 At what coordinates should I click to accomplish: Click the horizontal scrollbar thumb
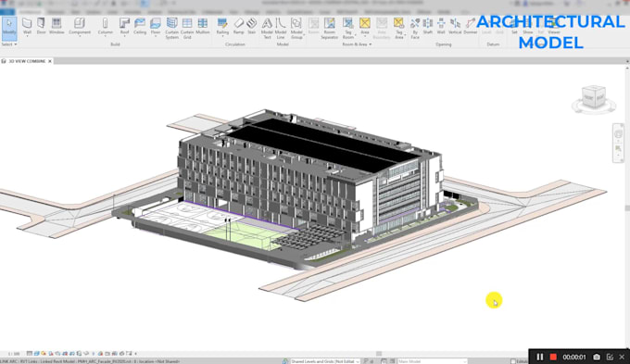click(x=379, y=354)
